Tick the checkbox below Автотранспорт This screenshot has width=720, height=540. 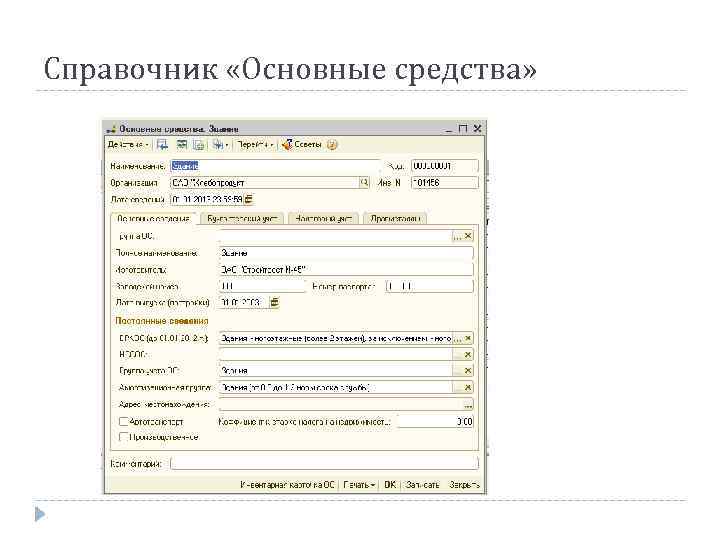pyautogui.click(x=123, y=437)
